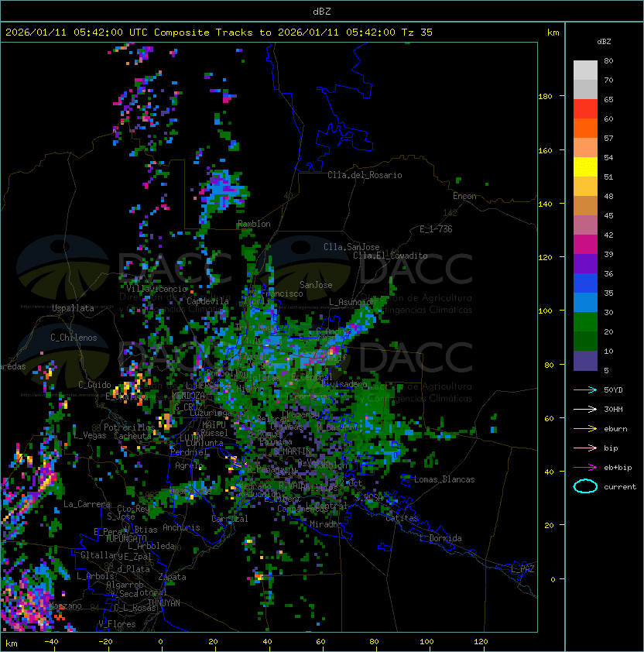
Task: Click the 'L_PAZ' map label
Action: pyautogui.click(x=522, y=569)
